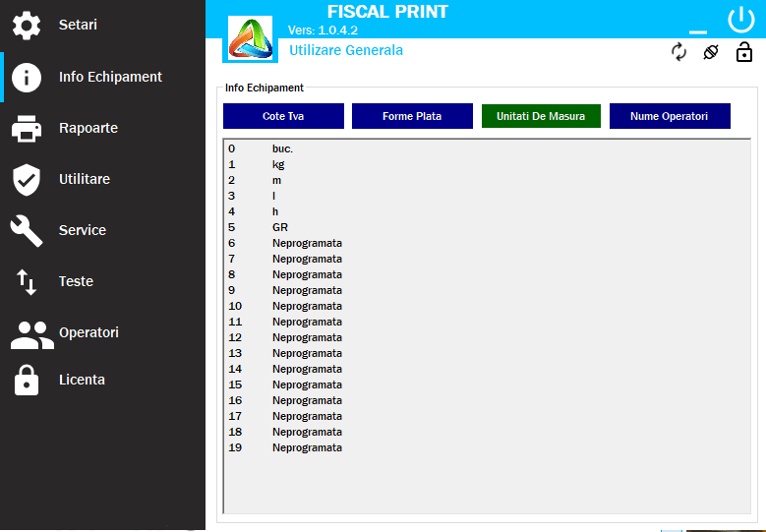
Task: View Nume Operatori entries
Action: tap(670, 116)
